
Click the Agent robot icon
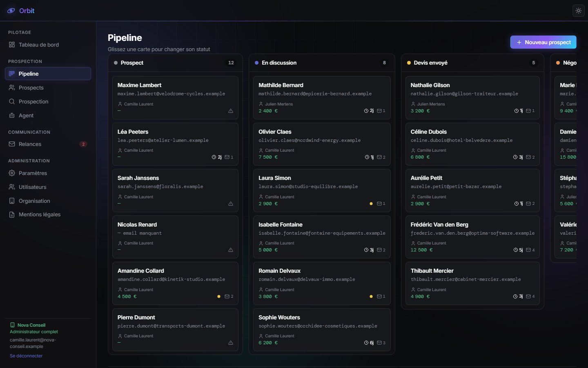pos(12,115)
